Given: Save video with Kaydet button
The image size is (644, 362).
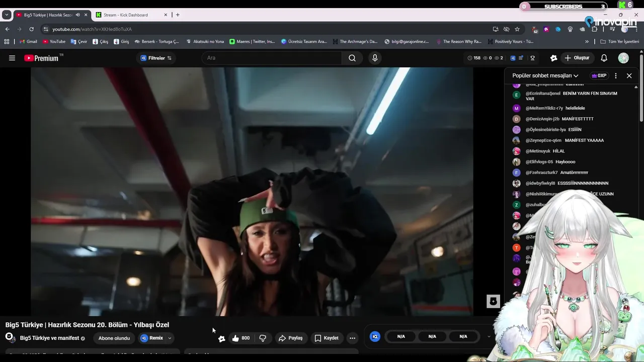Looking at the screenshot, I should (x=327, y=338).
